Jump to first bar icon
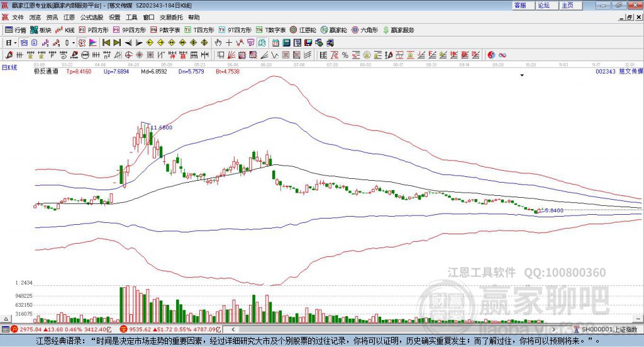The width and height of the screenshot is (644, 347). coord(106,43)
